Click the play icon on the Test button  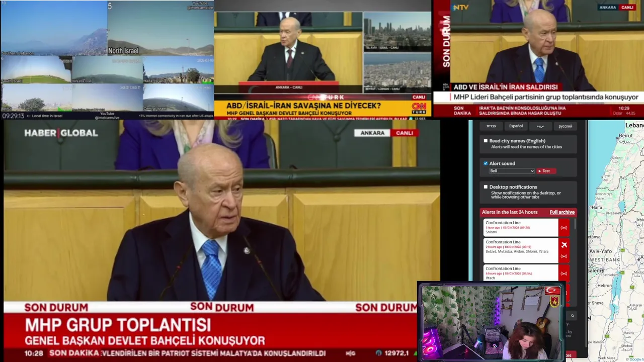(x=539, y=171)
